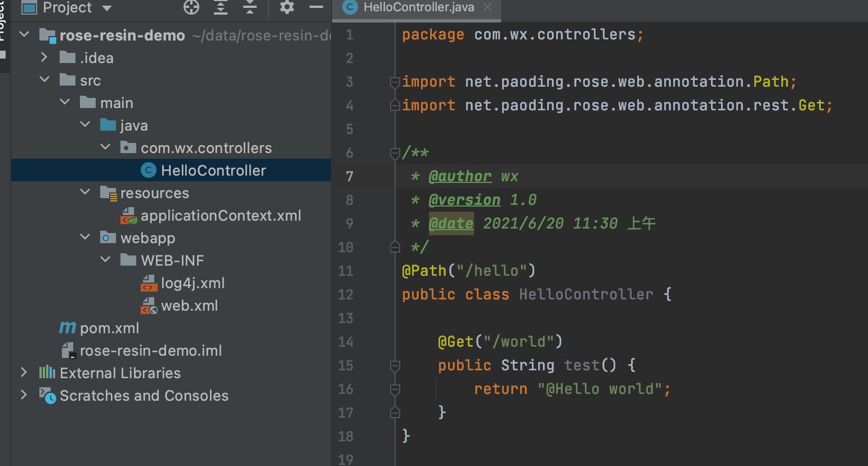Click the fold end marker at line 17
Image resolution: width=868 pixels, height=466 pixels.
(395, 413)
